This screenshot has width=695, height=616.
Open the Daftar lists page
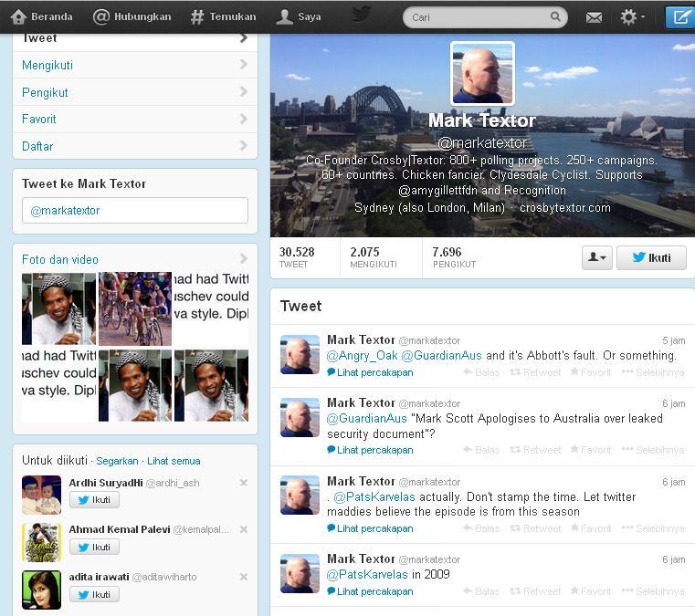(x=135, y=146)
